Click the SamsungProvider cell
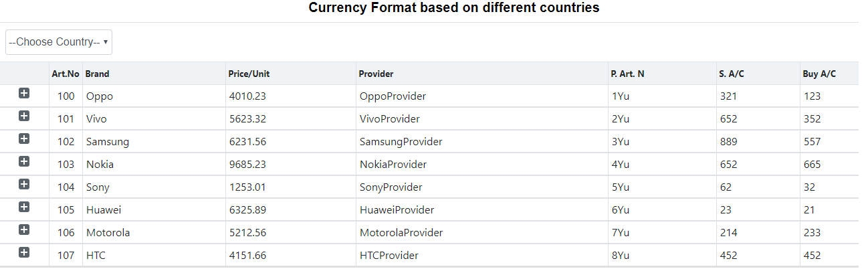 coord(401,142)
